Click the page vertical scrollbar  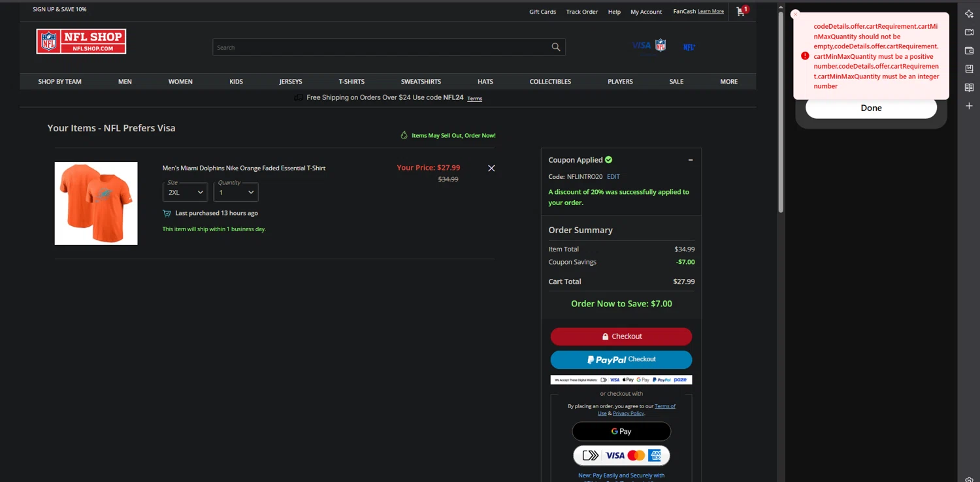[x=781, y=112]
